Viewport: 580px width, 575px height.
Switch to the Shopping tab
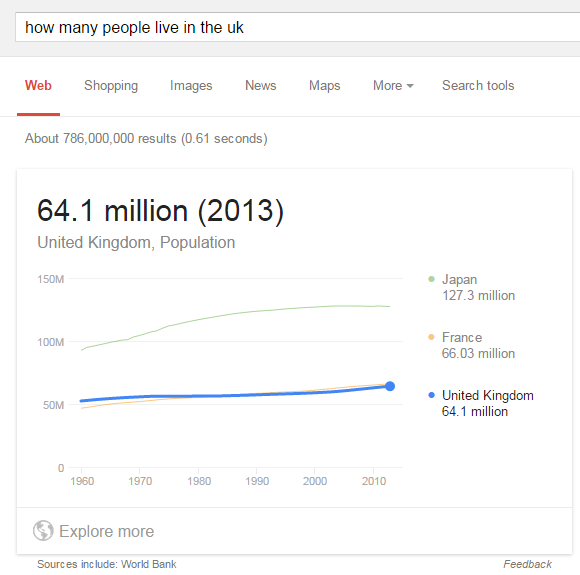111,85
